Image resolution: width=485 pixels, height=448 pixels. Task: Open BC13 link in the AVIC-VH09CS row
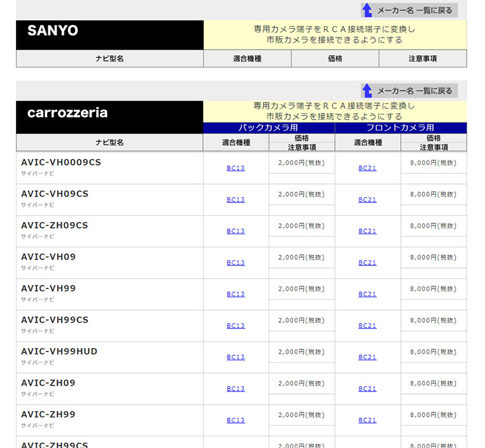[x=235, y=200]
